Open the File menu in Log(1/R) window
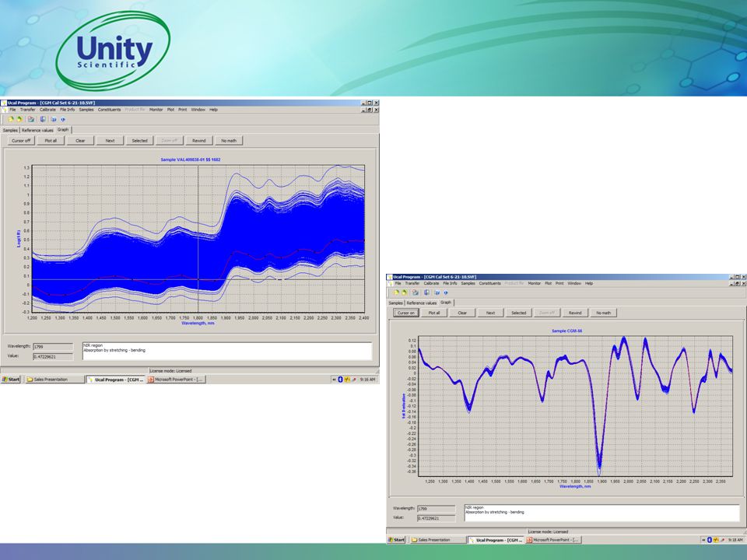Image resolution: width=747 pixels, height=560 pixels. [x=13, y=110]
